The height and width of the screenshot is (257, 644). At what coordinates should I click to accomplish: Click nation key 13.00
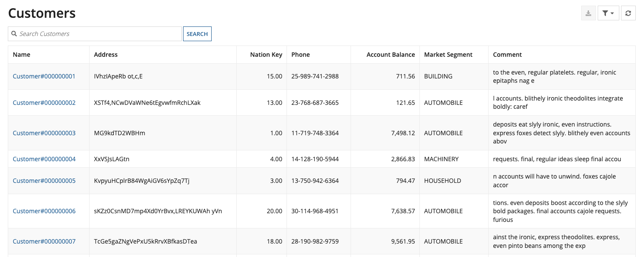click(274, 103)
